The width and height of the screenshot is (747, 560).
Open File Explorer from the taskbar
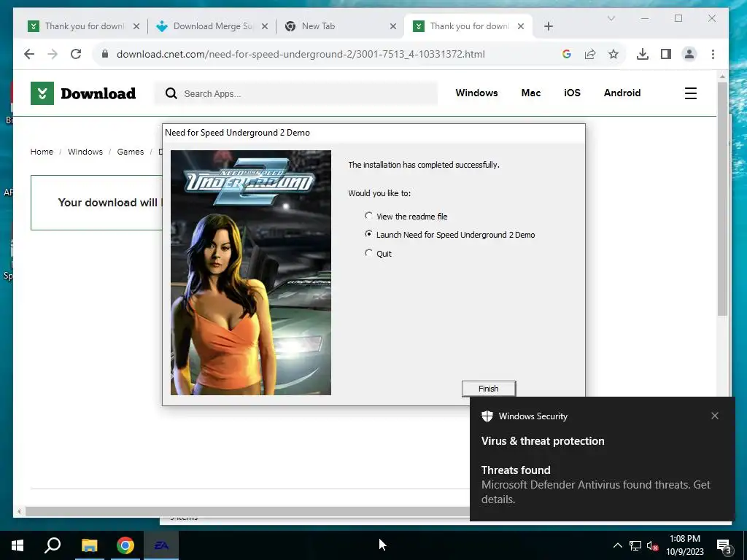pyautogui.click(x=89, y=545)
